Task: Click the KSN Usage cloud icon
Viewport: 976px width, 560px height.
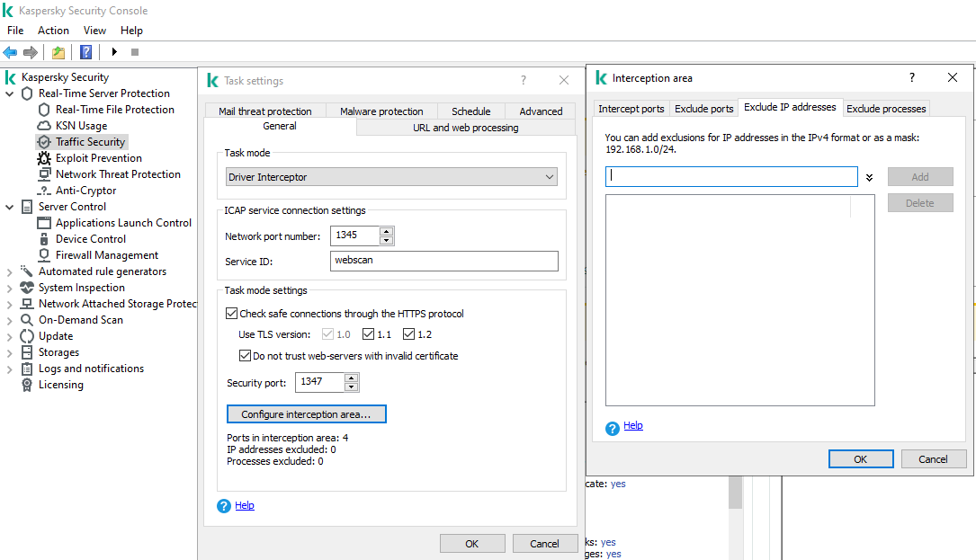Action: click(43, 126)
